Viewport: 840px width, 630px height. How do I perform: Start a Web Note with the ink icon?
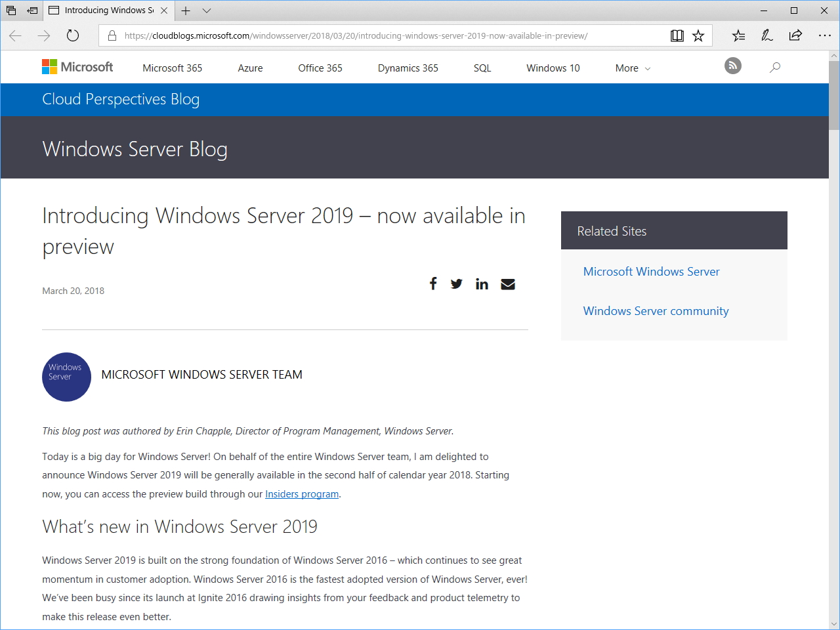point(766,35)
